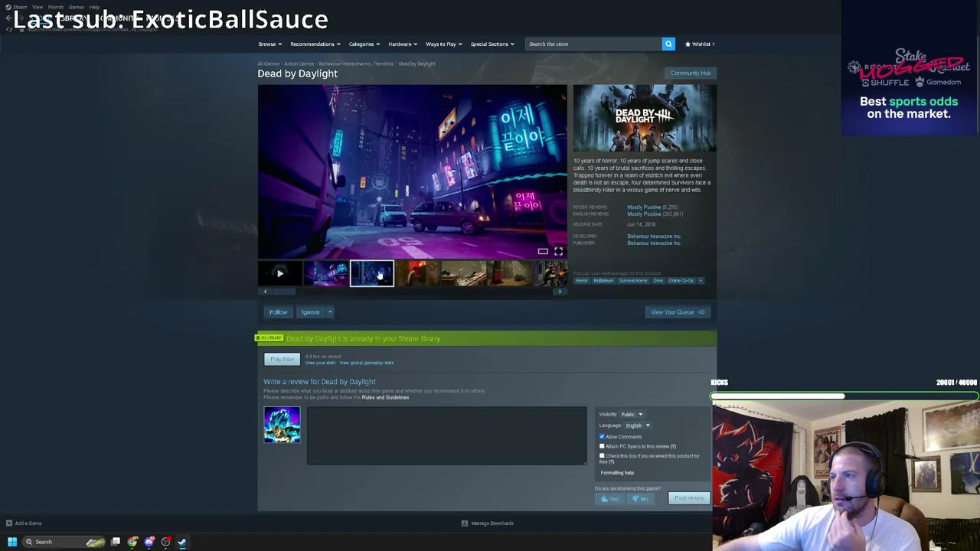Open the Friends menu in Steam
This screenshot has width=980, height=551.
pos(56,7)
